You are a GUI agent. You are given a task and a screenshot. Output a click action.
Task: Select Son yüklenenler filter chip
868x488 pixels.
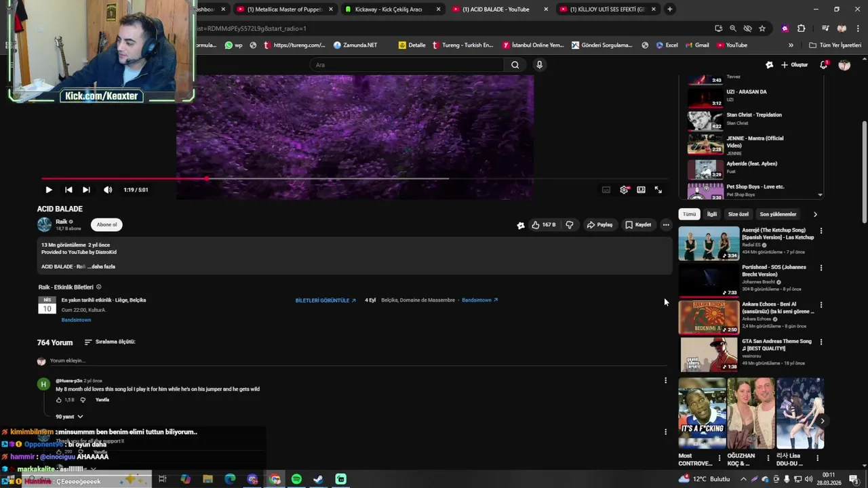778,214
